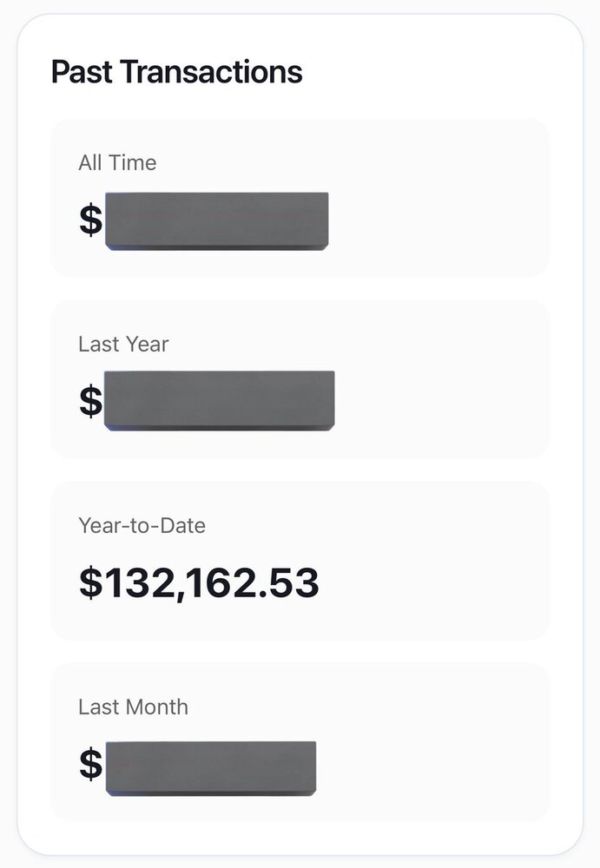Reveal the hidden Last Year amount
The width and height of the screenshot is (600, 868).
pos(219,400)
